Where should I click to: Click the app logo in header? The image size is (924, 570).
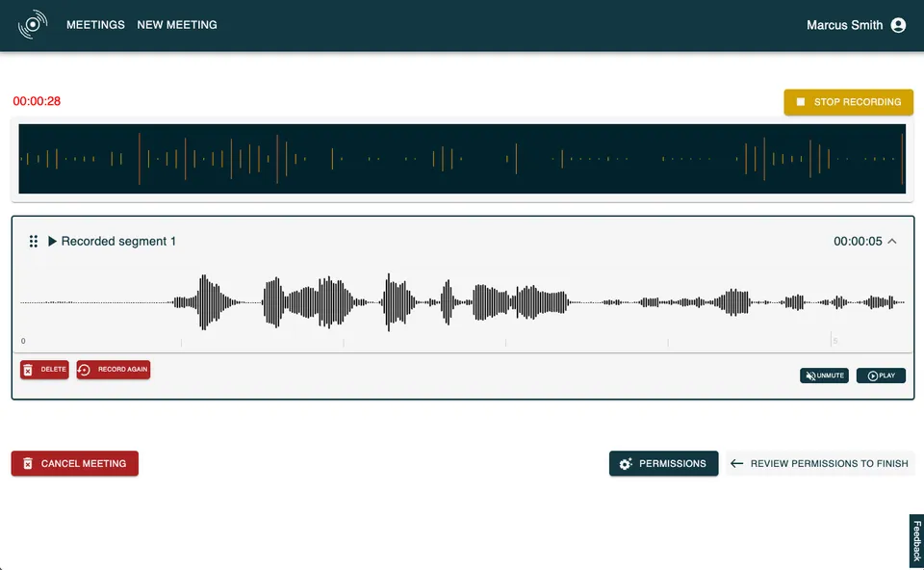pos(33,25)
